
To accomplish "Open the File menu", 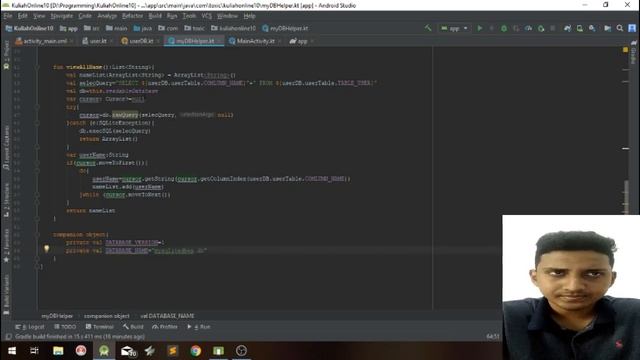I will pos(8,16).
